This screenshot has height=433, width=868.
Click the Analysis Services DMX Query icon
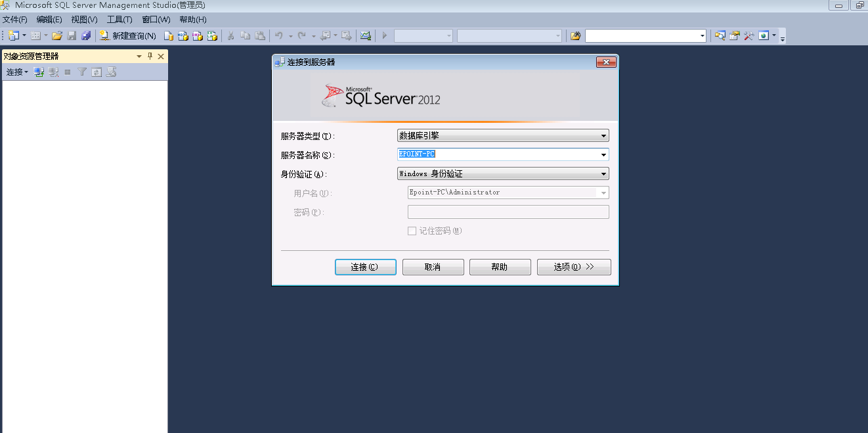pyautogui.click(x=198, y=35)
